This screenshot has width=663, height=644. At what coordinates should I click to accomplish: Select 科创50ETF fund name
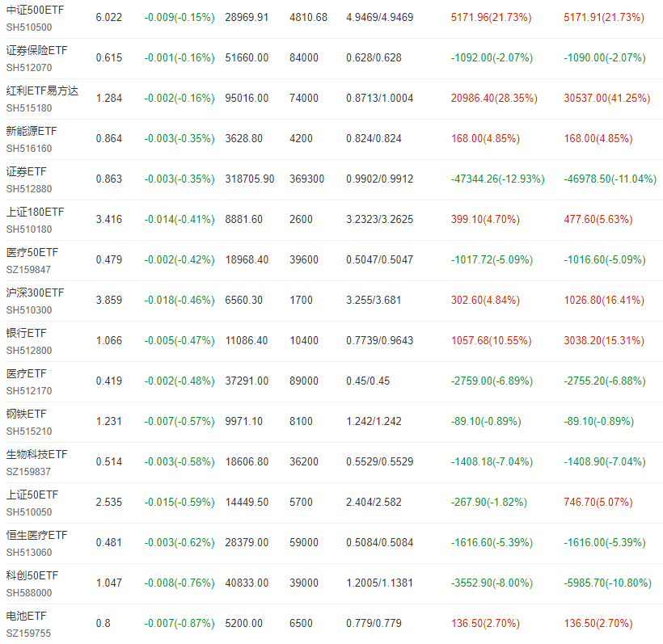pyautogui.click(x=32, y=575)
